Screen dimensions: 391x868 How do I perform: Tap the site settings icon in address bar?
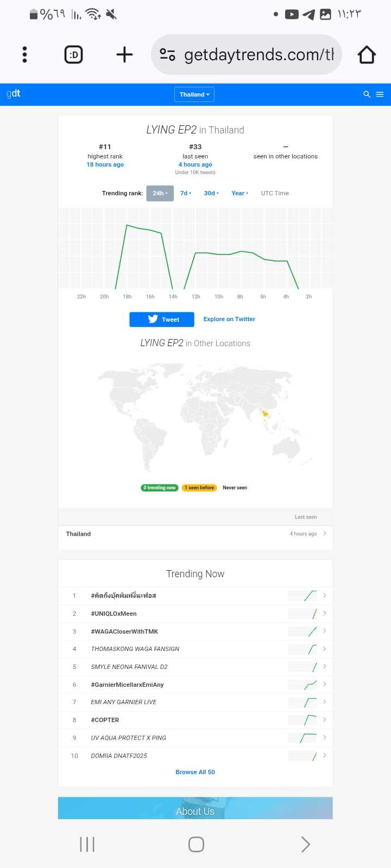(x=167, y=55)
